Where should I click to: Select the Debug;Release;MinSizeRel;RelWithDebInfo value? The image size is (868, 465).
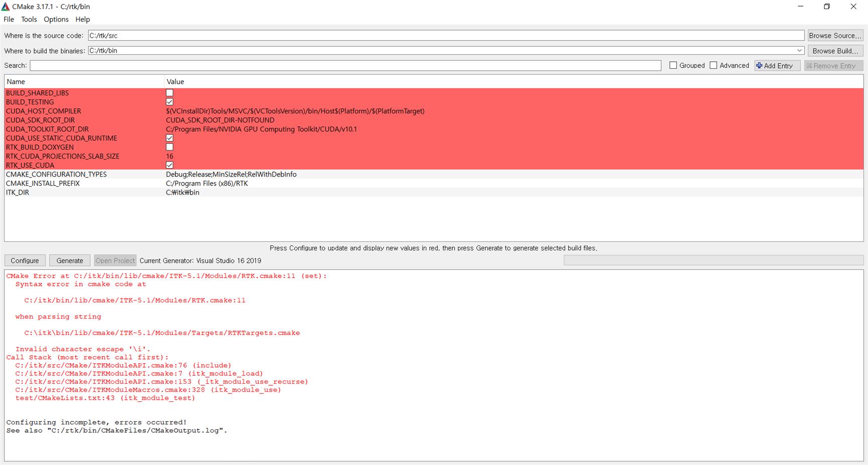pos(231,174)
